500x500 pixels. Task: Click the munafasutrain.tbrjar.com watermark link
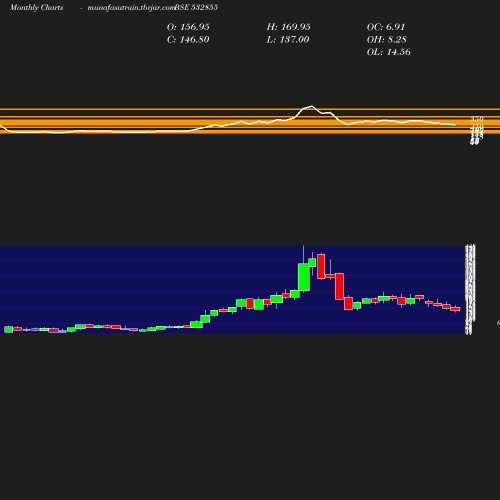tap(131, 8)
